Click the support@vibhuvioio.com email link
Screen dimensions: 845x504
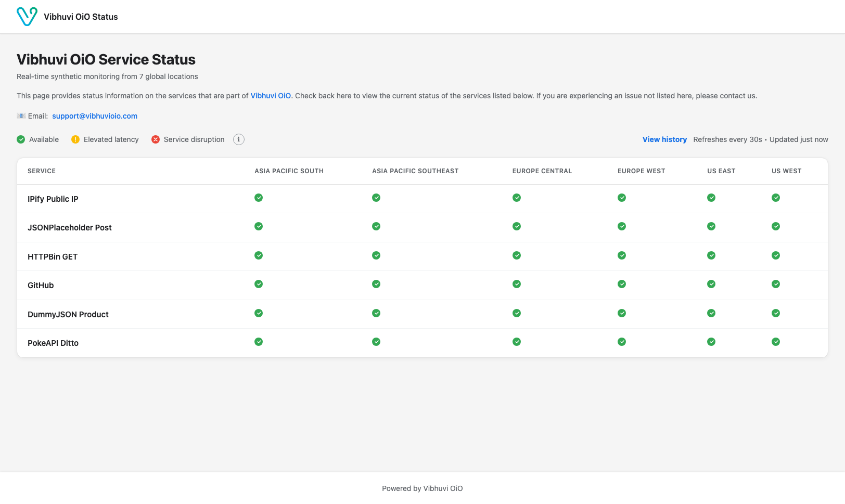95,116
